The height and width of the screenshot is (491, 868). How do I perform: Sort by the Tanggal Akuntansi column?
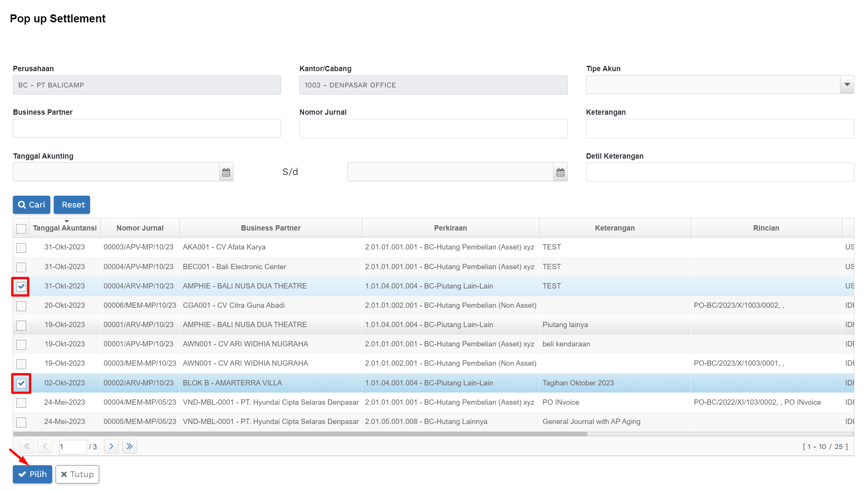tap(65, 228)
